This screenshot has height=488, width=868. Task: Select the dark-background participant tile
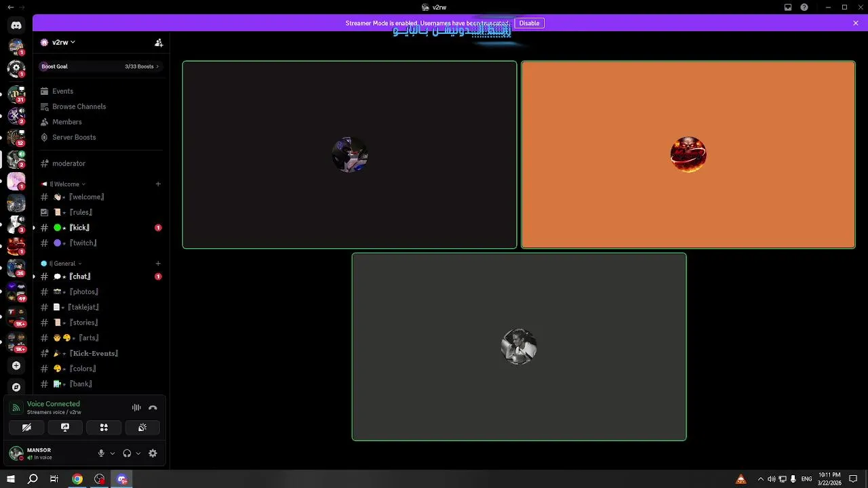pos(349,155)
